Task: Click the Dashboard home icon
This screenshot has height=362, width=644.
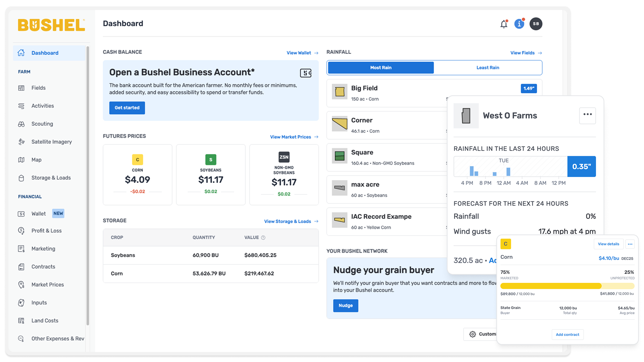Action: click(21, 53)
